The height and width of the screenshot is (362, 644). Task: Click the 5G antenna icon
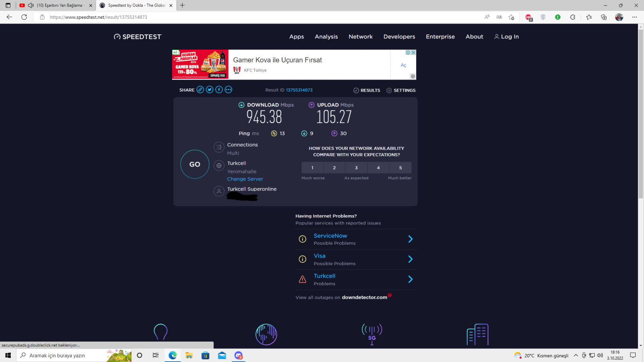coord(372,334)
